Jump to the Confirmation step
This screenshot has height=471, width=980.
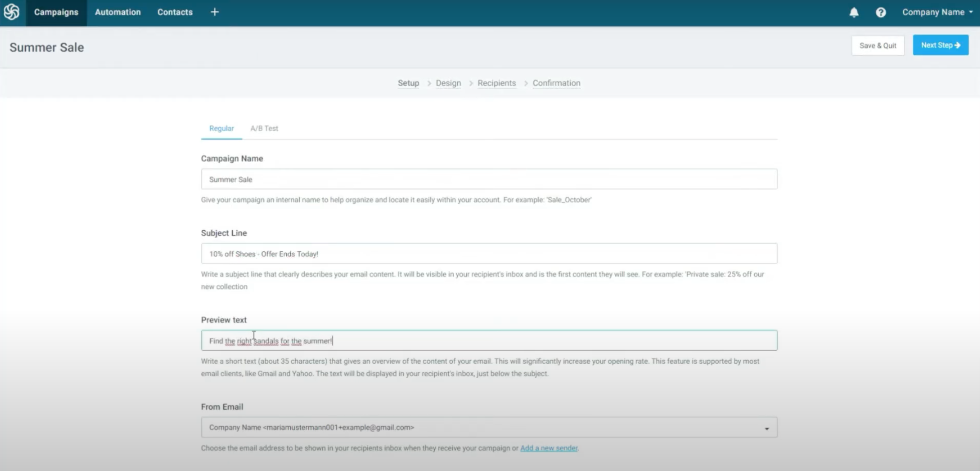pyautogui.click(x=556, y=83)
